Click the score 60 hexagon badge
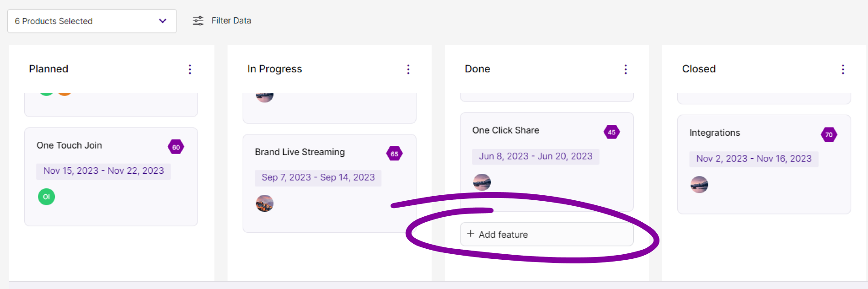Screen dimensions: 868x289 point(176,147)
